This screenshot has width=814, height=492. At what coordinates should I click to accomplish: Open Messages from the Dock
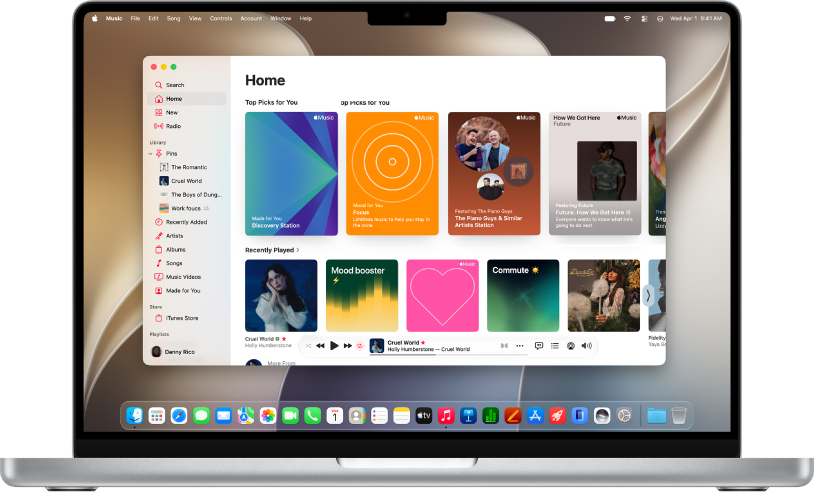[x=201, y=415]
